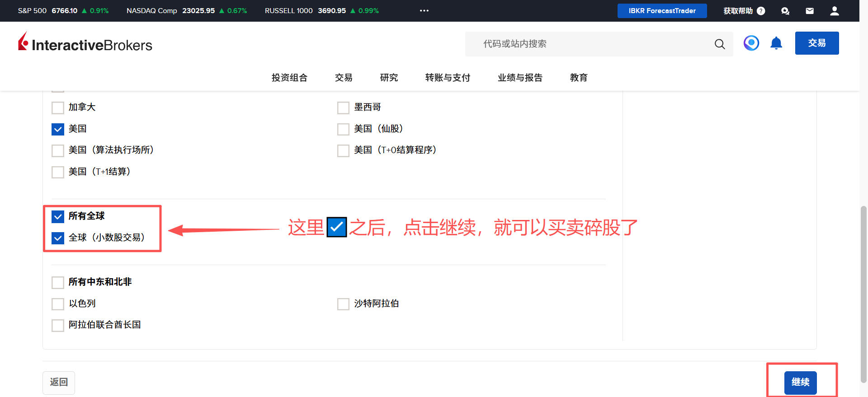Viewport: 868px width, 397px height.
Task: Open the 转账与支付 menu
Action: (448, 78)
